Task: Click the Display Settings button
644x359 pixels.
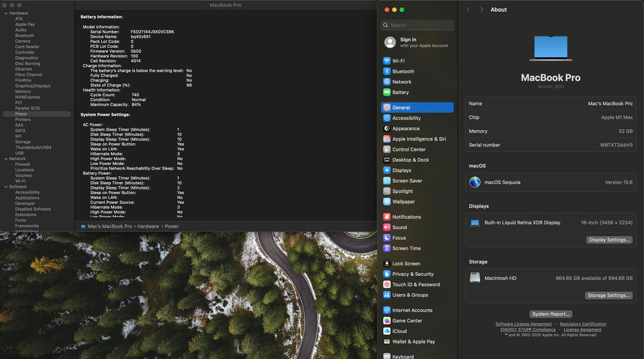Action: pyautogui.click(x=609, y=240)
